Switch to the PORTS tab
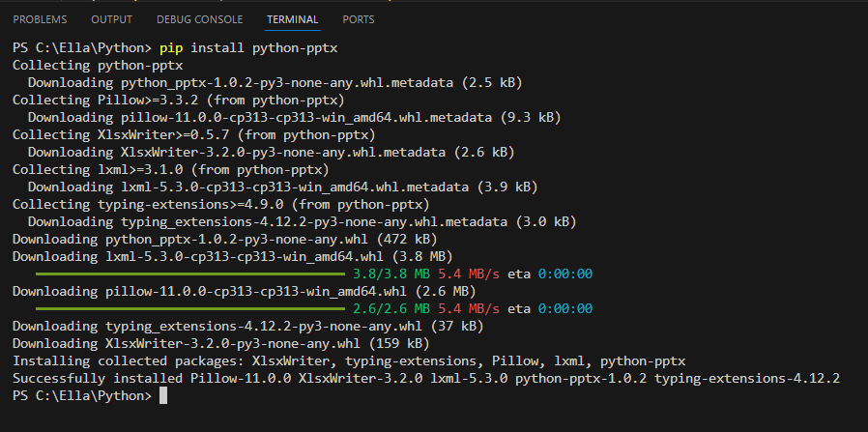 pyautogui.click(x=359, y=19)
